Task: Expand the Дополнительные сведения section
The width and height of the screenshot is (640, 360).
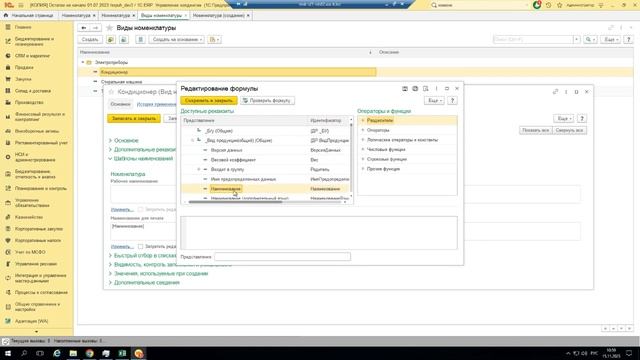Action: click(x=110, y=282)
